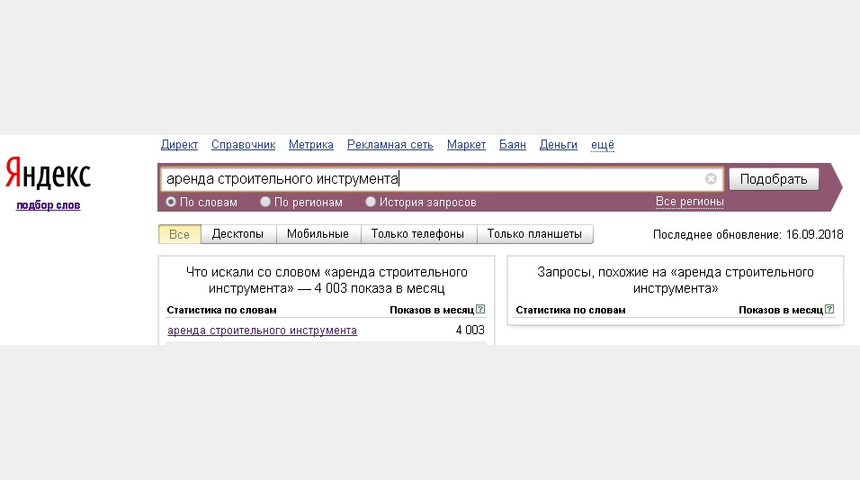860x480 pixels.
Task: Open the 'Маркет' link
Action: (466, 145)
